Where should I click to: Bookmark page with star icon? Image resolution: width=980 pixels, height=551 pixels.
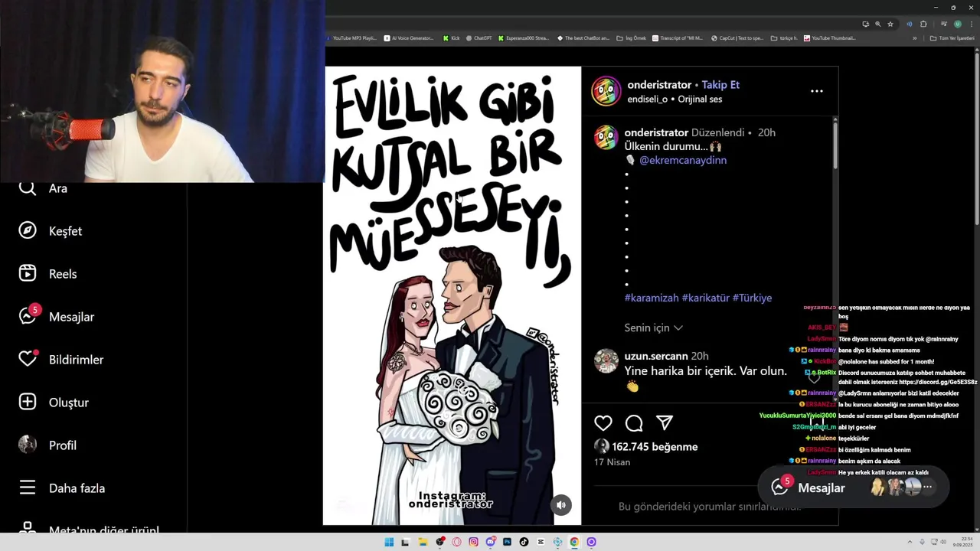890,24
